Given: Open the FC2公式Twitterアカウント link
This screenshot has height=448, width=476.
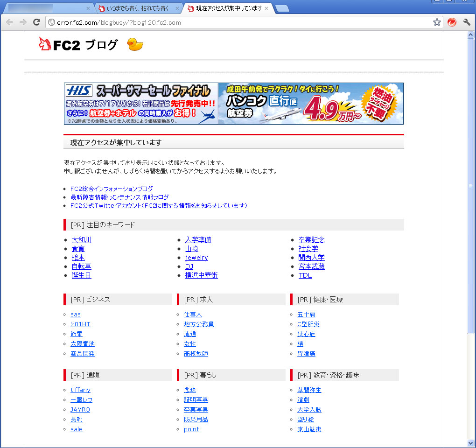Looking at the screenshot, I should pyautogui.click(x=159, y=206).
